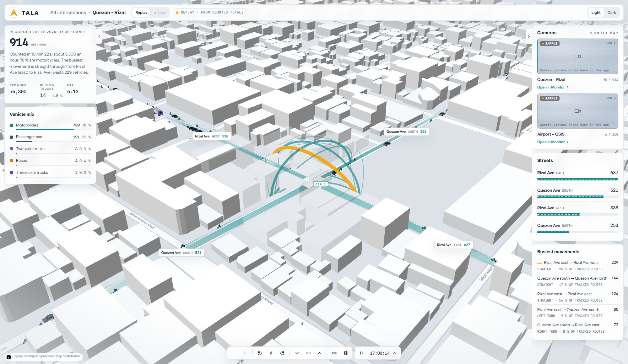Image resolution: width=628 pixels, height=364 pixels.
Task: Click CAM 1 sample camera video icon
Action: point(577,56)
